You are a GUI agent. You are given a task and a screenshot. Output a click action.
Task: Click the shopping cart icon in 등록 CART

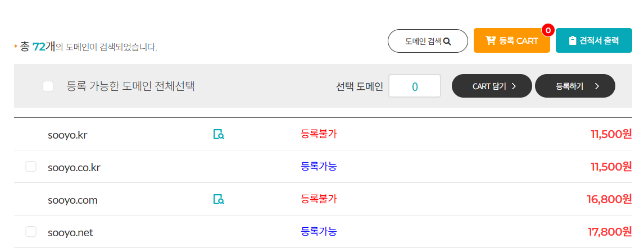pyautogui.click(x=491, y=40)
